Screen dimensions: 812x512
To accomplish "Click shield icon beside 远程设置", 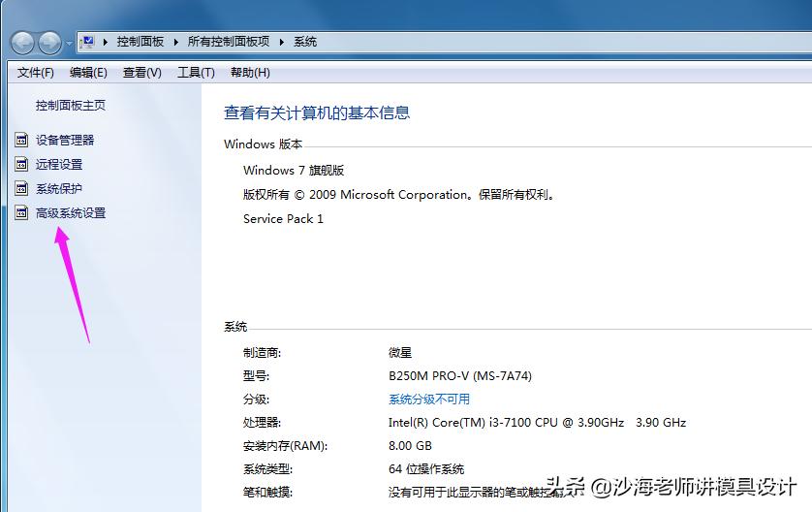I will point(21,164).
